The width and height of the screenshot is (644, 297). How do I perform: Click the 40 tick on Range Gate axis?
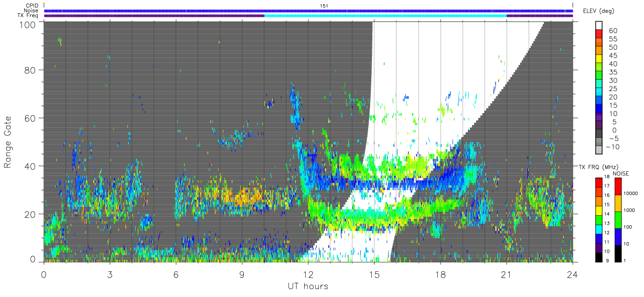[x=30, y=166]
